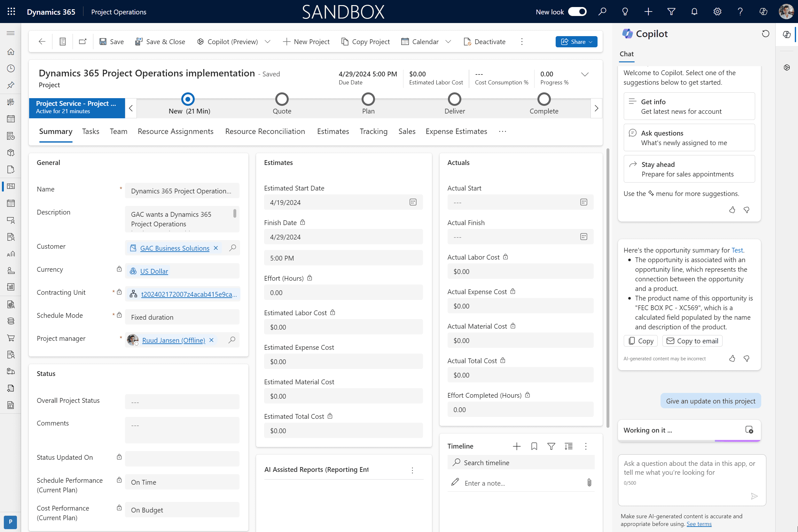Open the app launcher waffle icon
The width and height of the screenshot is (798, 532).
(x=11, y=12)
